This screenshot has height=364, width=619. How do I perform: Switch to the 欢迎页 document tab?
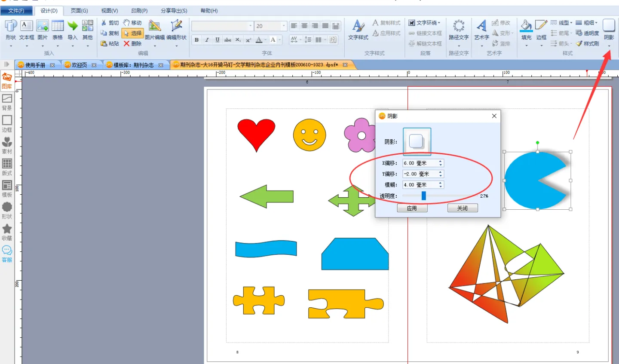(79, 65)
